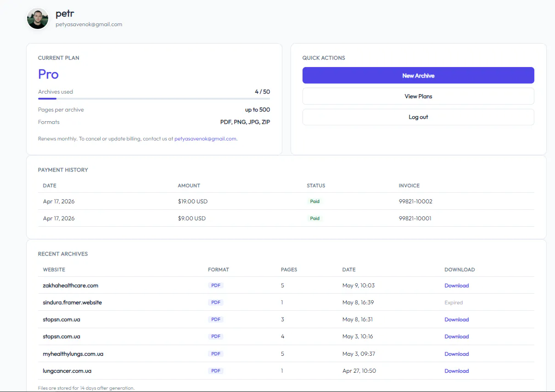Screen dimensions: 555x392
Task: Click the PDF, PNG, JPG, ZIP formats value
Action: tap(245, 122)
